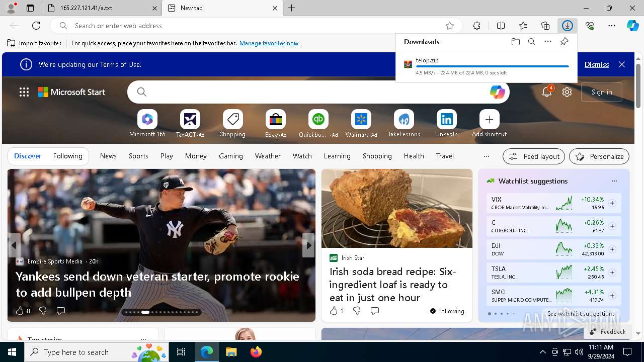
Task: Open notifications bell with badge
Action: pyautogui.click(x=547, y=92)
